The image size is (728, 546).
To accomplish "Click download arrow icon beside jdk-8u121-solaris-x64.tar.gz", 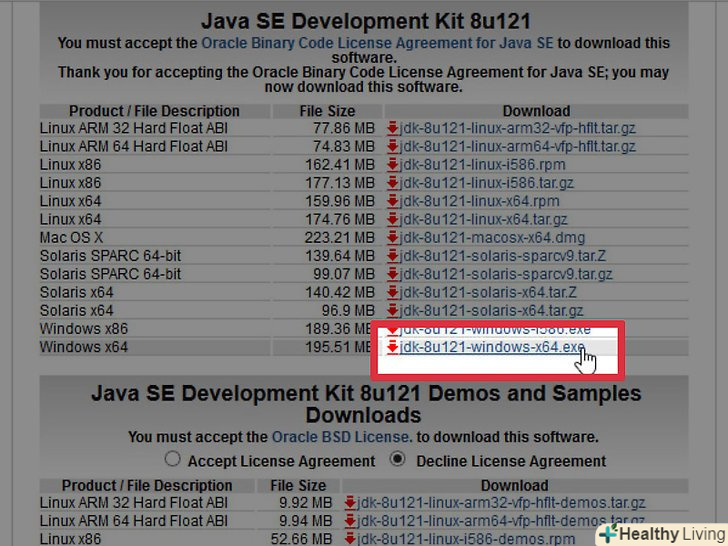I will (x=393, y=310).
